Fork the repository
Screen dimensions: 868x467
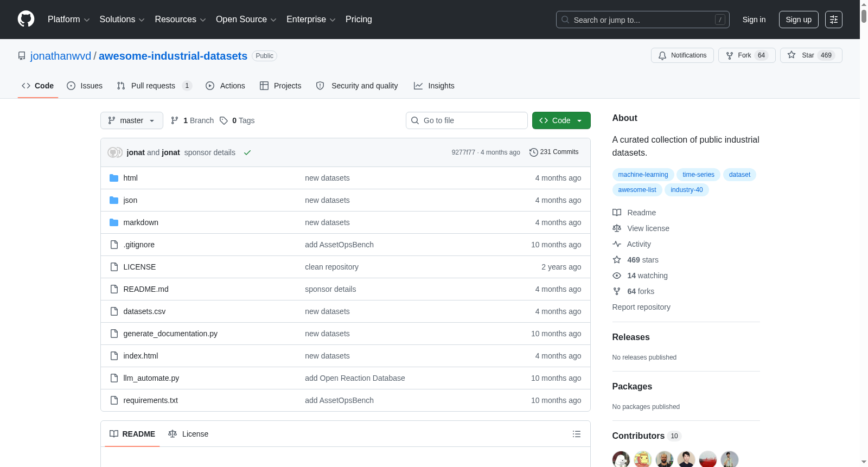coord(747,55)
